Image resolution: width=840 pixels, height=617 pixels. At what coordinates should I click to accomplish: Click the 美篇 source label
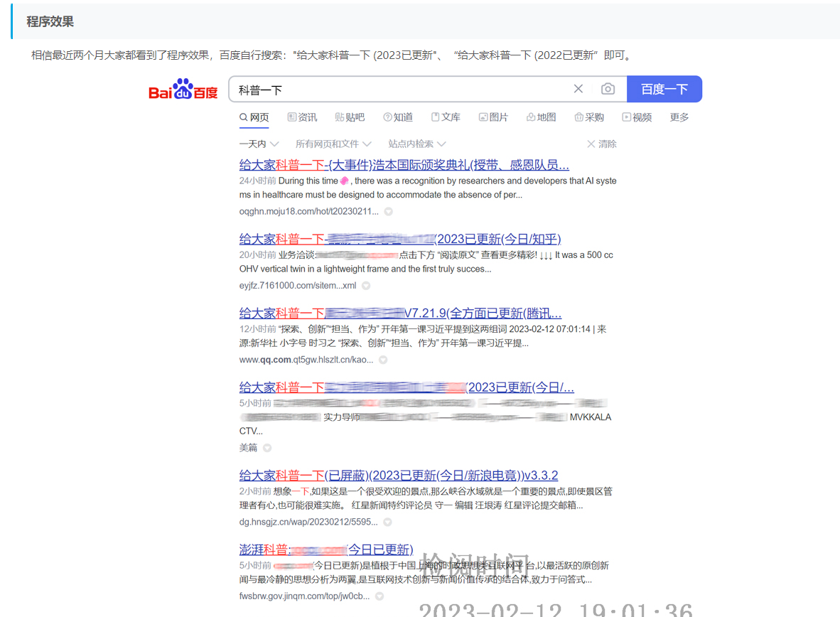[x=248, y=448]
